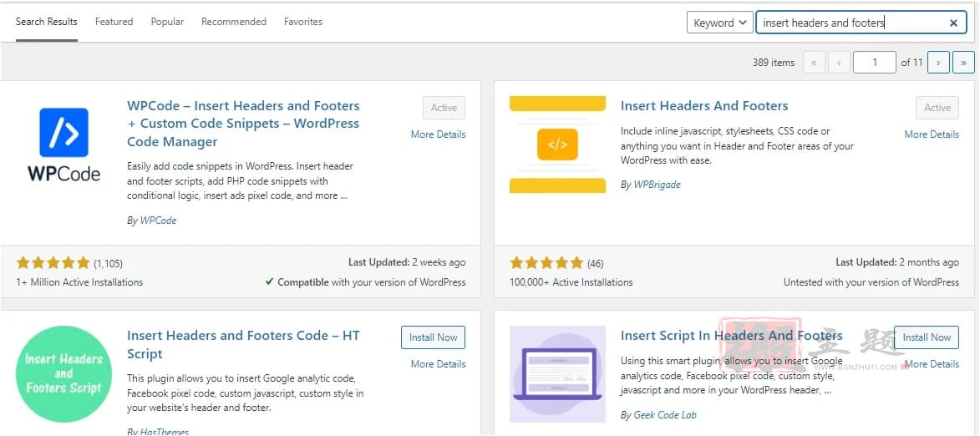The height and width of the screenshot is (436, 980).
Task: Click Untested with your version of WordPress text
Action: [871, 282]
